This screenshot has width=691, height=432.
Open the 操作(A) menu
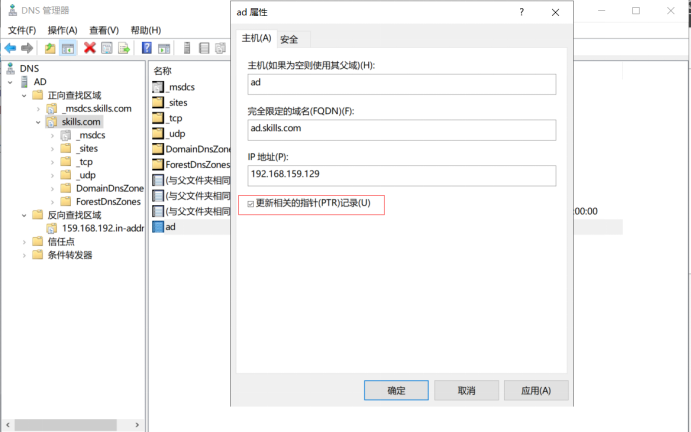tap(63, 30)
